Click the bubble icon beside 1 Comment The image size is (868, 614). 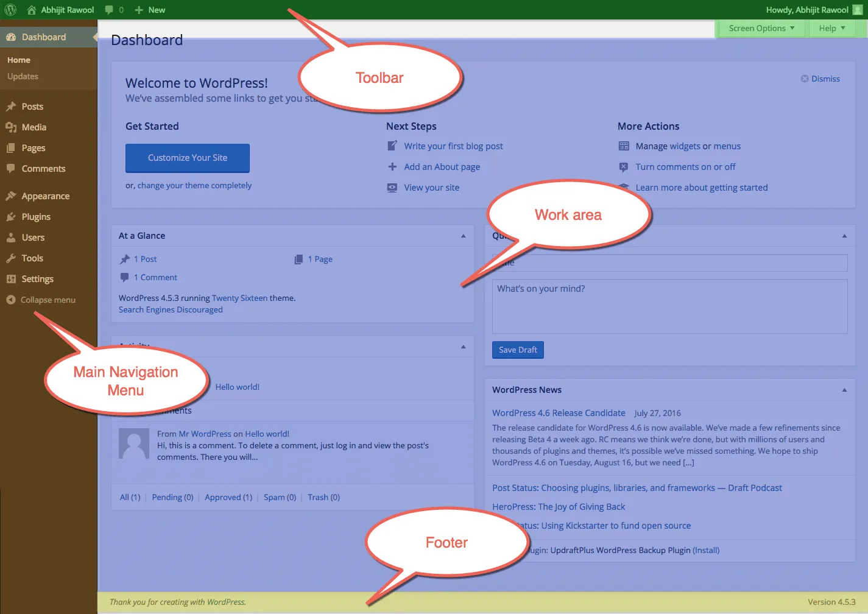pyautogui.click(x=125, y=278)
